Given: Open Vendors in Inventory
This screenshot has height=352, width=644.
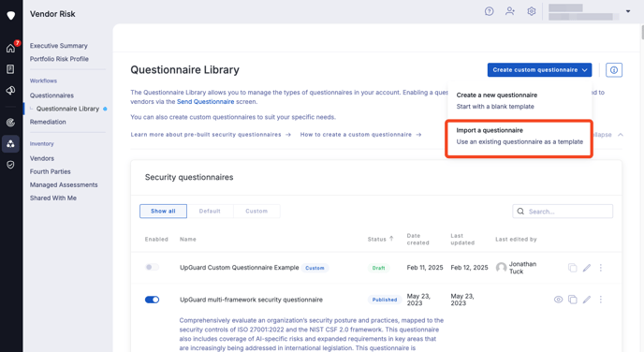Looking at the screenshot, I should (x=42, y=158).
